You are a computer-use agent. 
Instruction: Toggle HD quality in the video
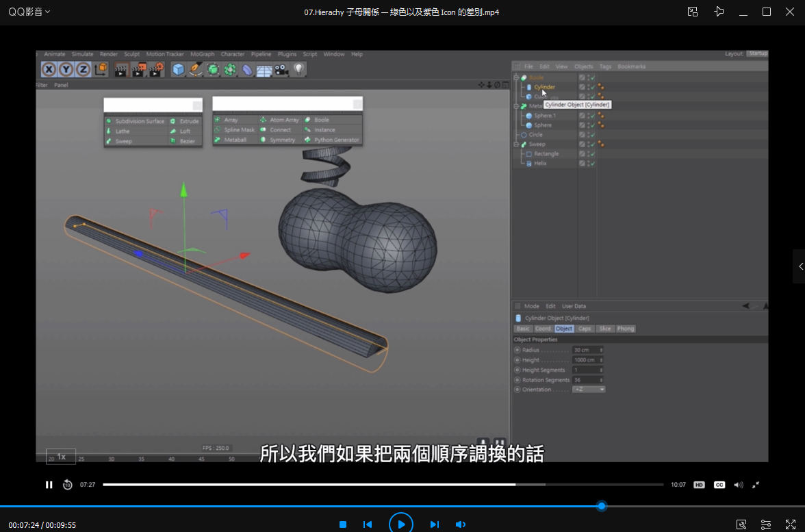pos(699,485)
